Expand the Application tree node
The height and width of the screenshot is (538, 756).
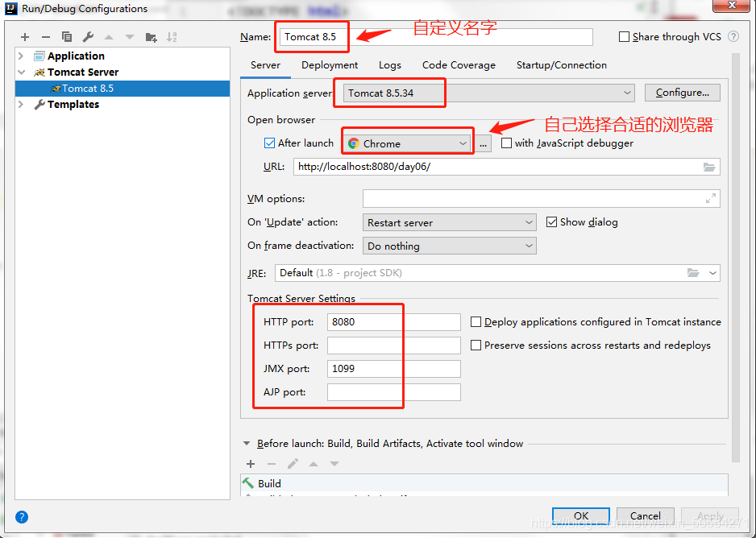(x=21, y=56)
